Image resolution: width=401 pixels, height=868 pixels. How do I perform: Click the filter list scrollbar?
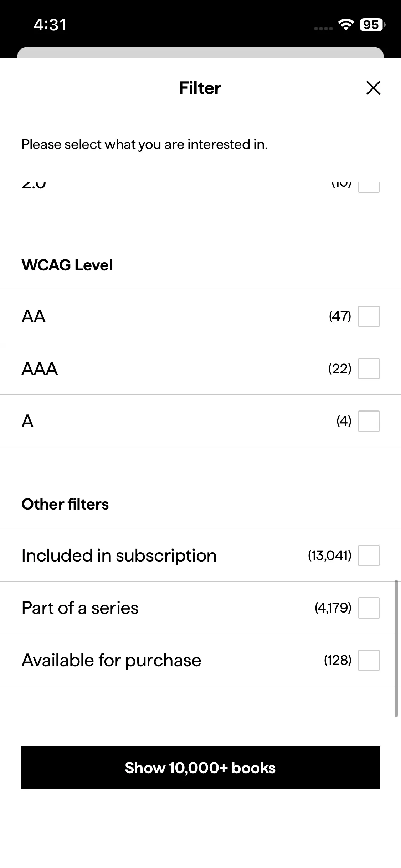(x=396, y=649)
